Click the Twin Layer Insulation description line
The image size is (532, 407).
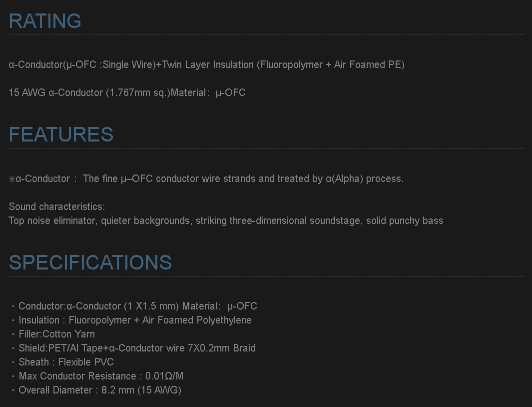point(206,64)
